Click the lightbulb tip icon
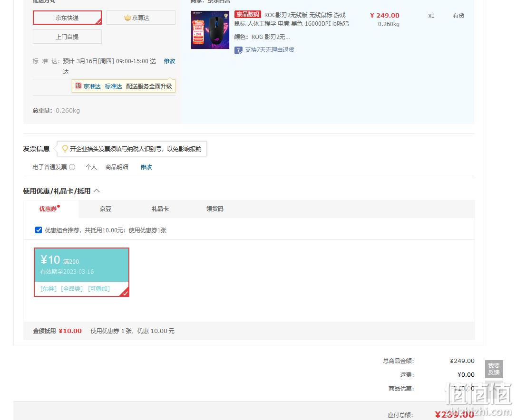Image resolution: width=516 pixels, height=420 pixels. (x=65, y=149)
